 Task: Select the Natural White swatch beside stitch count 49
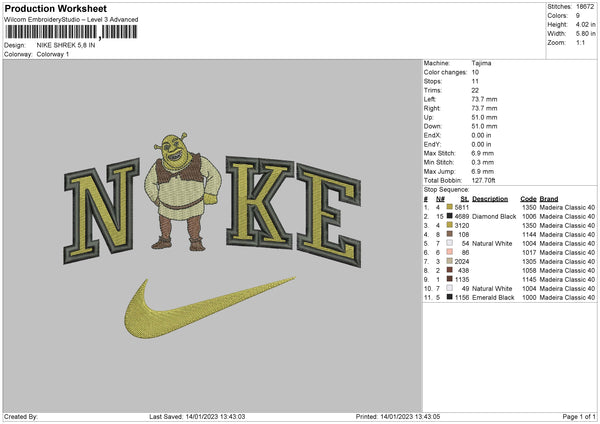[x=450, y=288]
